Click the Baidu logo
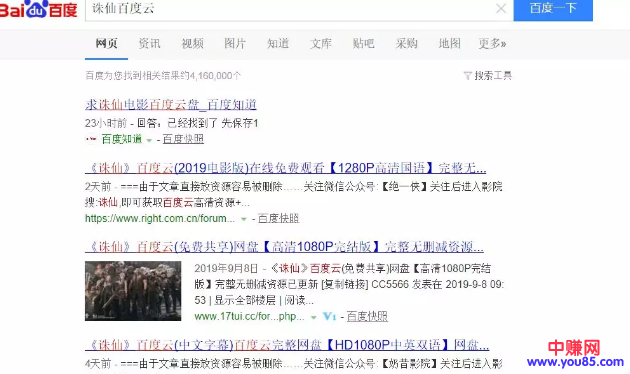Viewport: 630px width, 374px height. pos(39,9)
